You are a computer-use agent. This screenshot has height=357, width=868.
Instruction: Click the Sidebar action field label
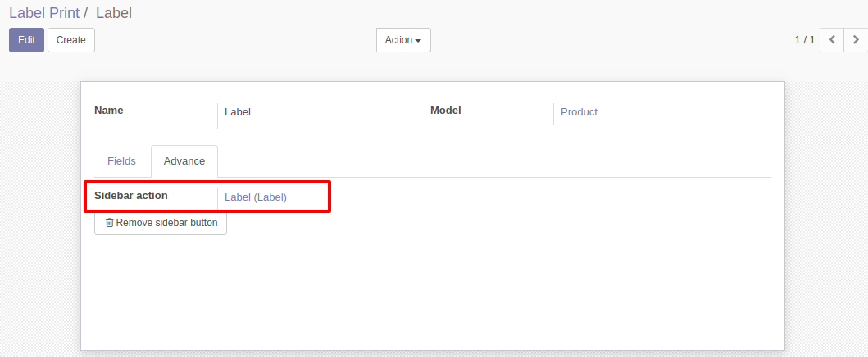[x=131, y=196]
